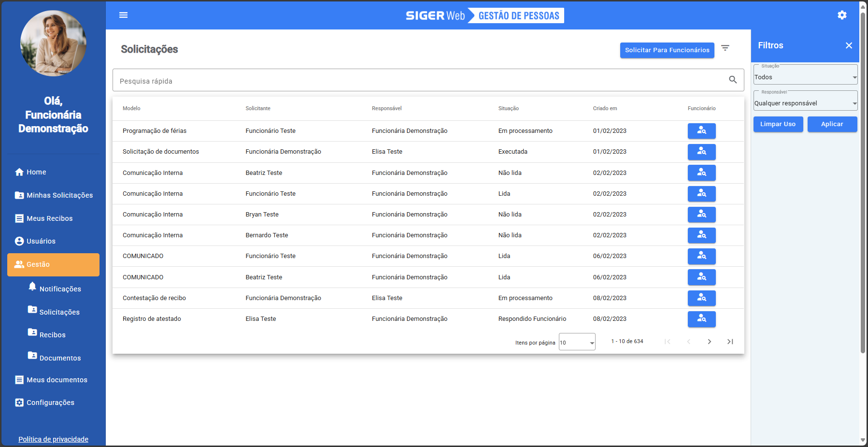Open Política de privacidade link
Image resolution: width=868 pixels, height=447 pixels.
point(53,439)
